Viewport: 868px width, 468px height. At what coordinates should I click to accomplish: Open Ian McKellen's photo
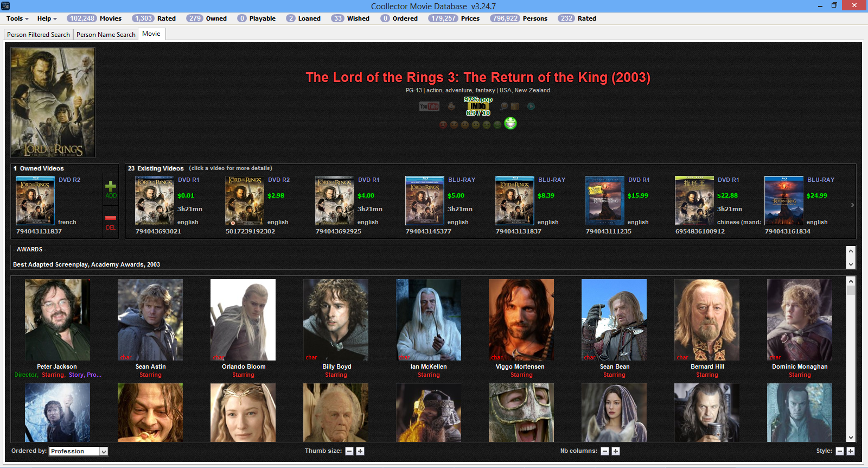429,320
